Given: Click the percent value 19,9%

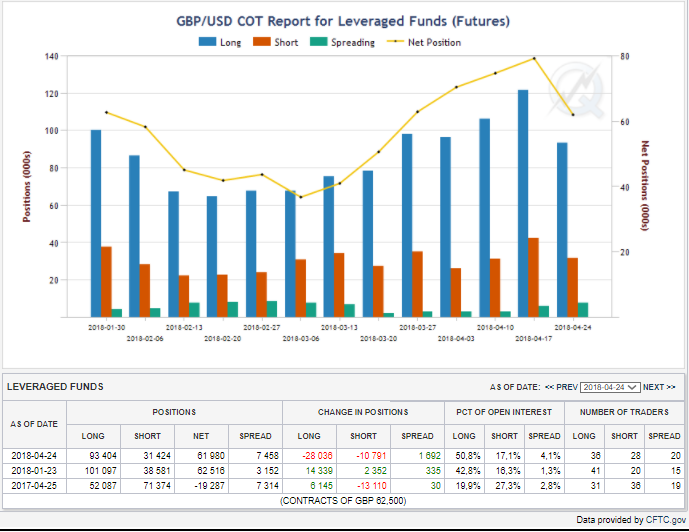Looking at the screenshot, I should pos(468,485).
